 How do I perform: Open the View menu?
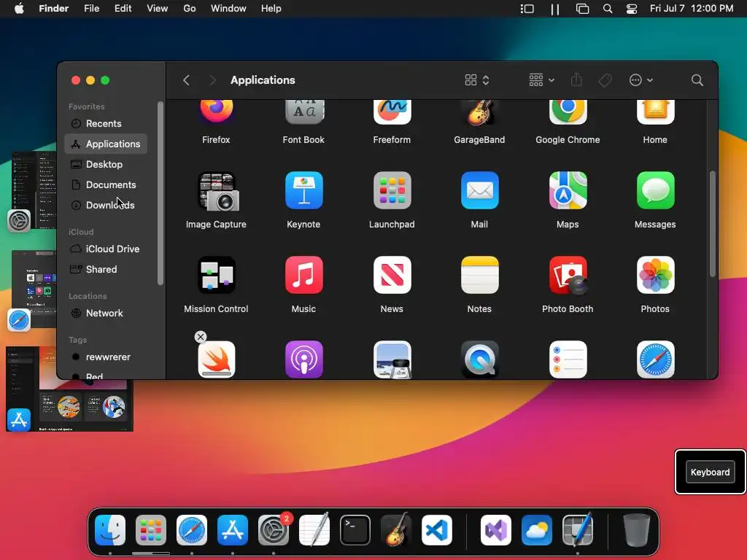click(x=158, y=9)
